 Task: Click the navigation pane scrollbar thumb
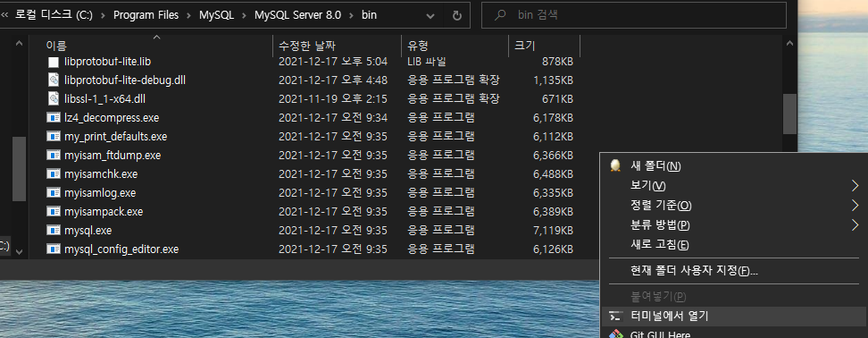(x=20, y=169)
